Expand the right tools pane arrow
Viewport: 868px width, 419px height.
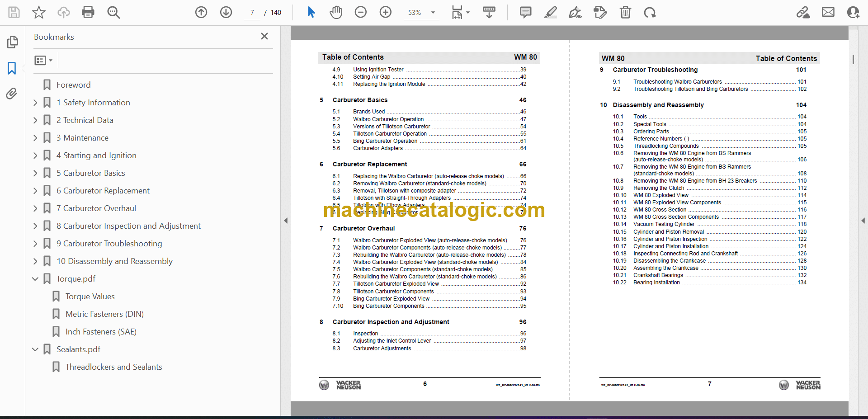pos(863,221)
